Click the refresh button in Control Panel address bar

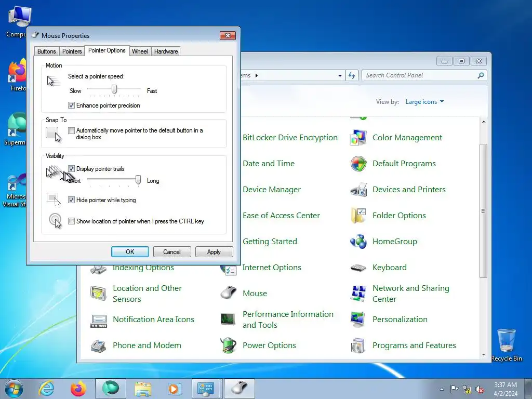[352, 76]
